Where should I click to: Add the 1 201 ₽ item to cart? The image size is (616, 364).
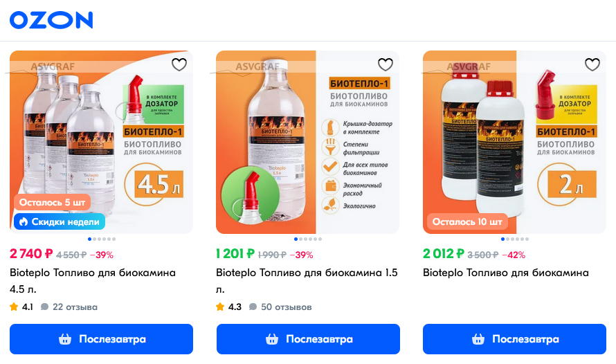coord(308,339)
